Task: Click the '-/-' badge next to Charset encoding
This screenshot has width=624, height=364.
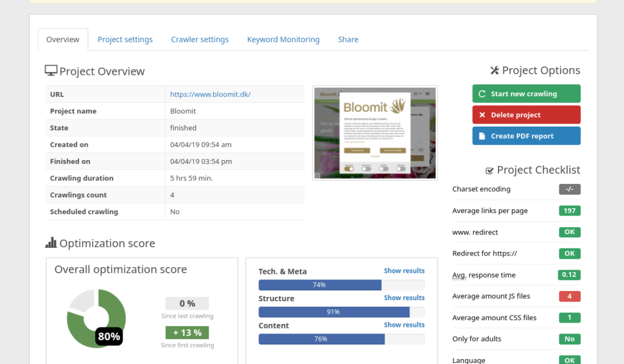Action: 569,189
